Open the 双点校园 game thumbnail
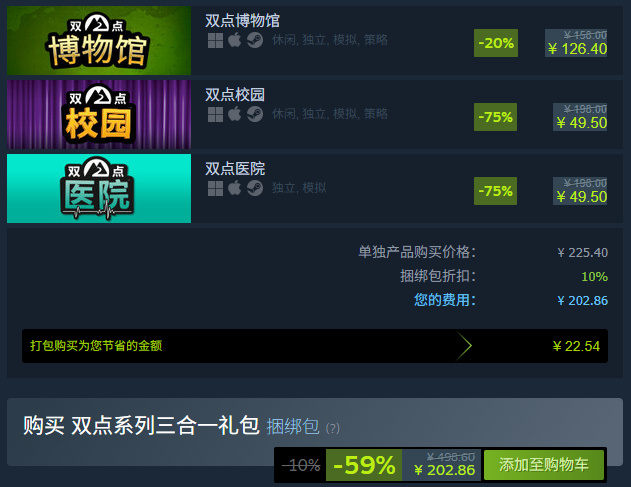Image resolution: width=631 pixels, height=487 pixels. pyautogui.click(x=99, y=114)
